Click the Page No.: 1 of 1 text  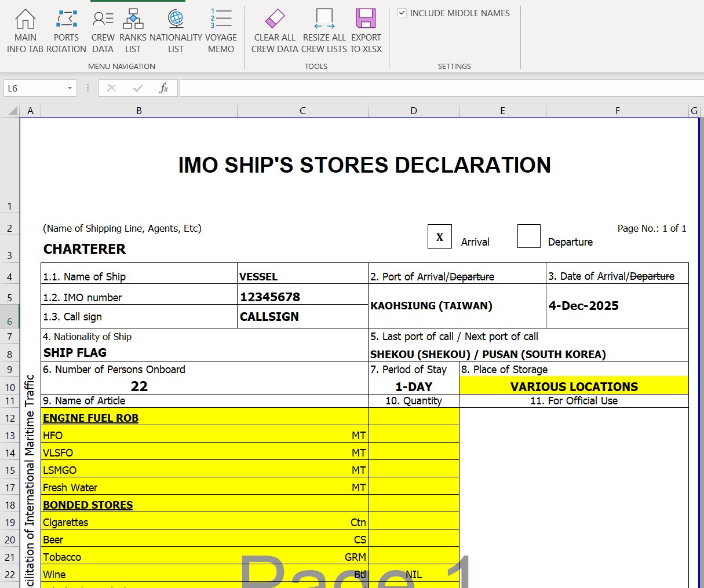(652, 228)
